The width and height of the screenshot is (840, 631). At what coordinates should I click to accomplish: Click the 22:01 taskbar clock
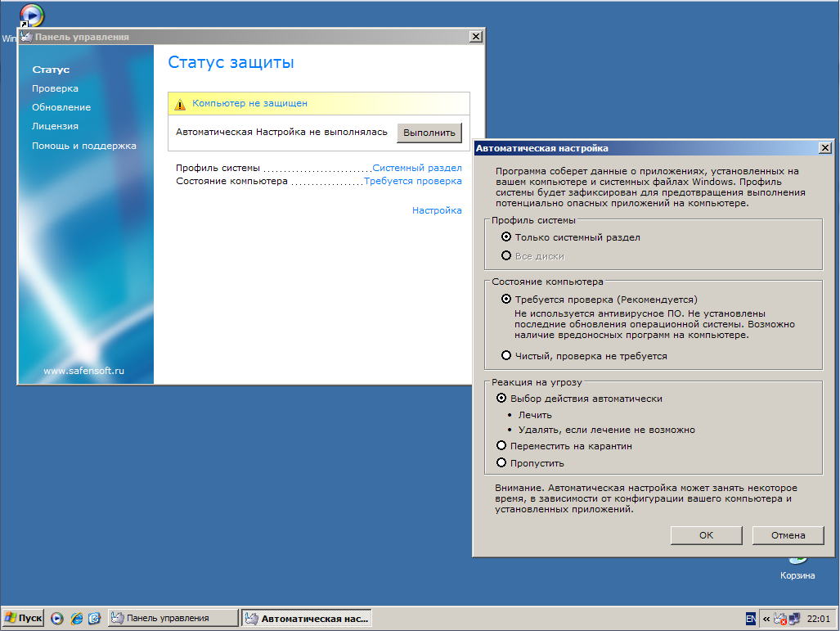819,619
